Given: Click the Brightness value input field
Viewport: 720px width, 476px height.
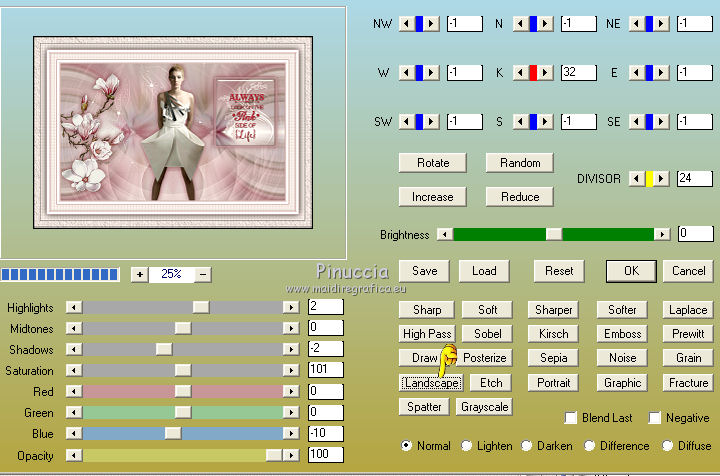Looking at the screenshot, I should (x=696, y=234).
